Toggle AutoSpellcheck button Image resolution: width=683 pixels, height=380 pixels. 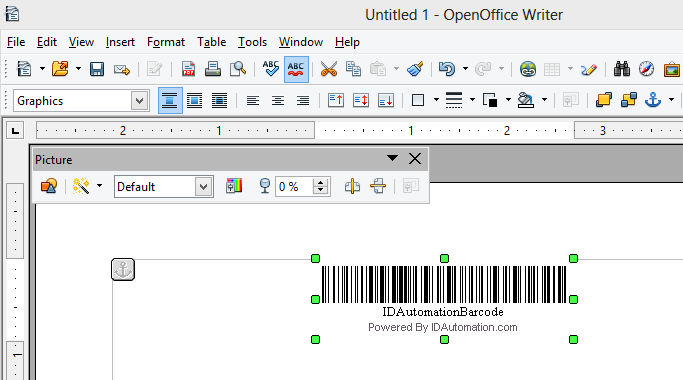[x=296, y=69]
